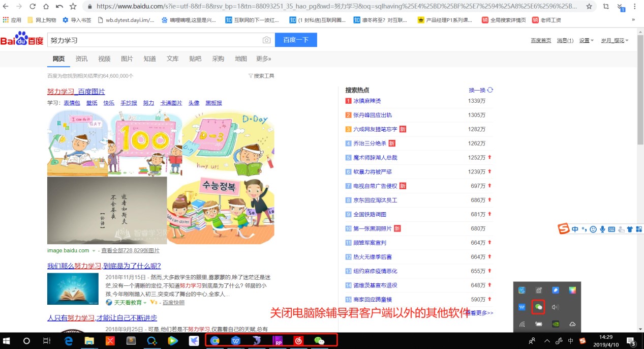Click the 百度一下 search button

[x=296, y=40]
